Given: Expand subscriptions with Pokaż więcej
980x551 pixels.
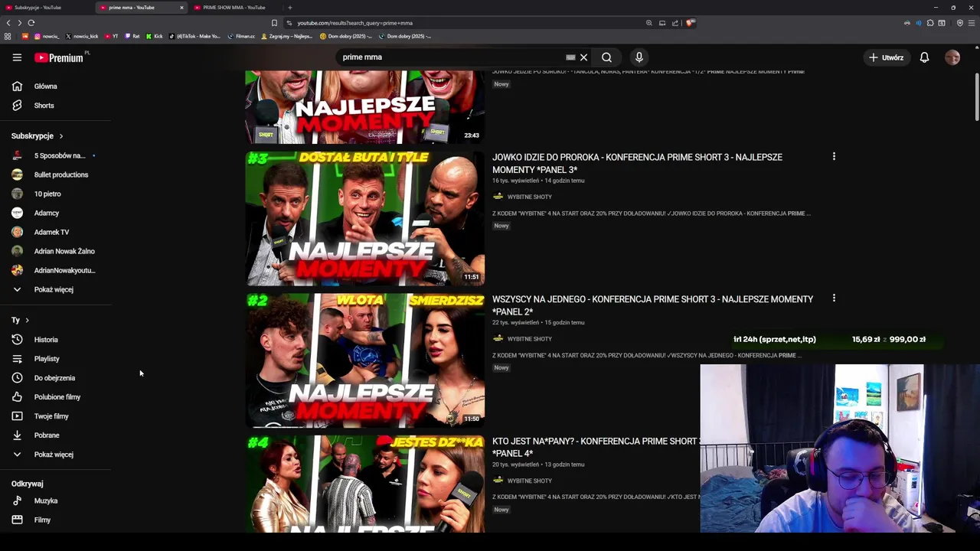Looking at the screenshot, I should (55, 289).
